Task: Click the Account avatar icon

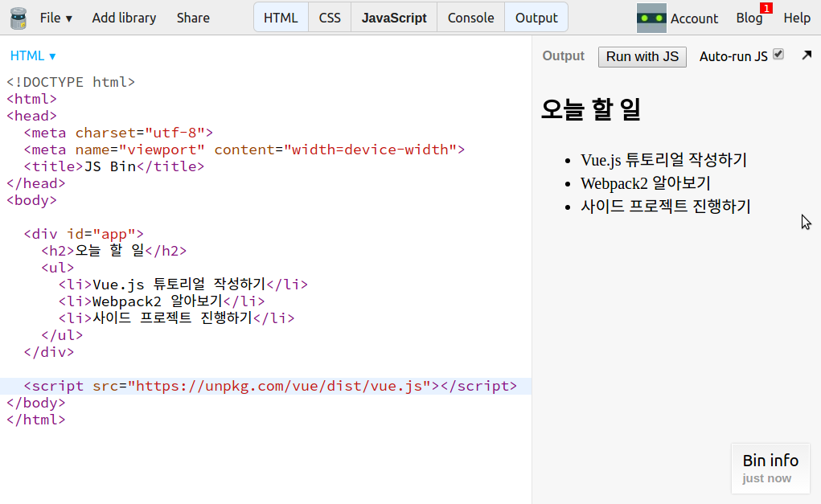Action: pyautogui.click(x=651, y=18)
